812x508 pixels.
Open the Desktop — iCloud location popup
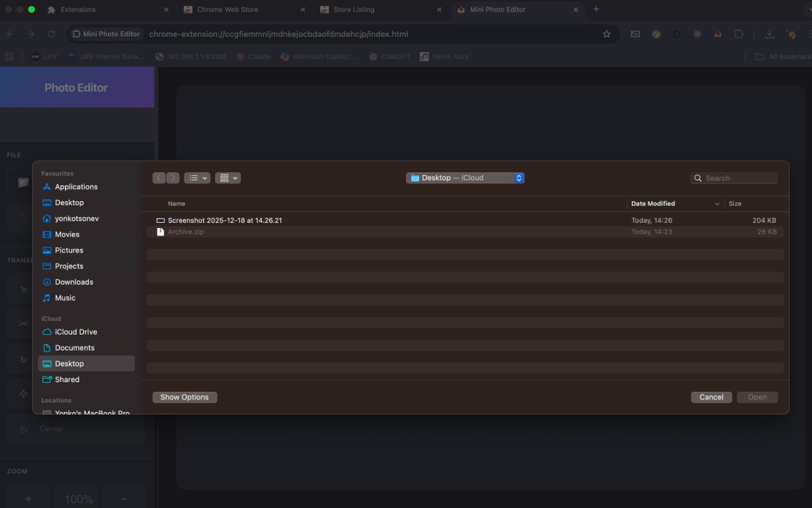coord(465,178)
